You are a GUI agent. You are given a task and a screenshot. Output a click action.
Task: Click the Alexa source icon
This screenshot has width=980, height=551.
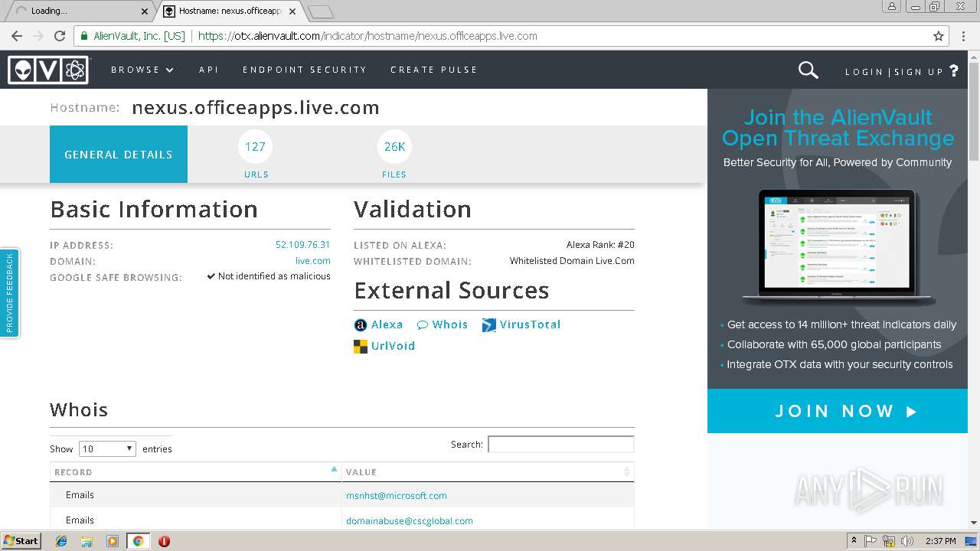361,325
